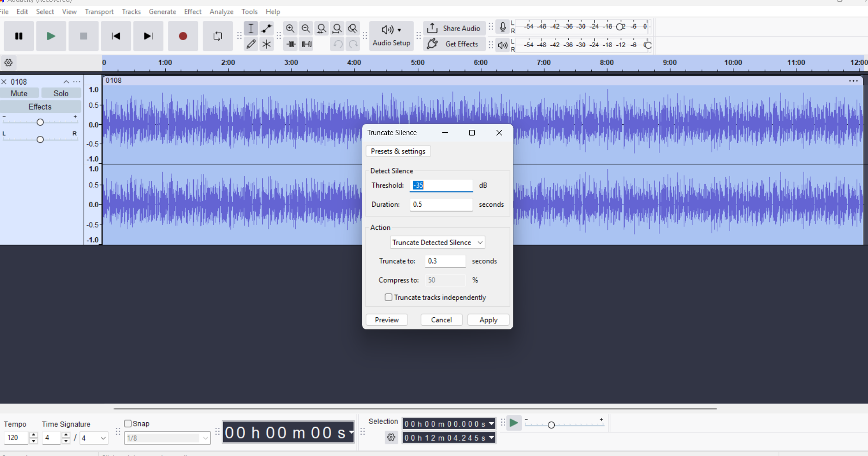The width and height of the screenshot is (868, 456).
Task: Open the Audio Setup dropdown
Action: point(391,36)
